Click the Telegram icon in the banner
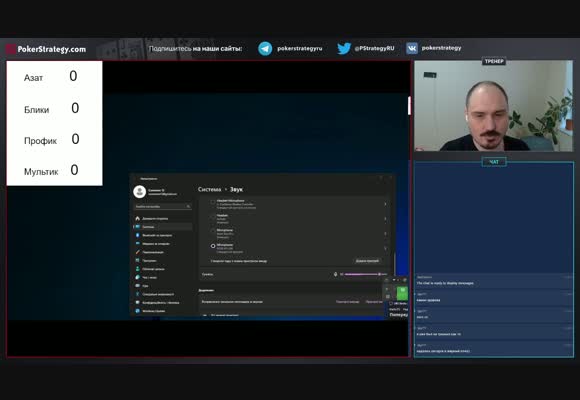Viewport: 580px width, 400px height. coord(265,48)
